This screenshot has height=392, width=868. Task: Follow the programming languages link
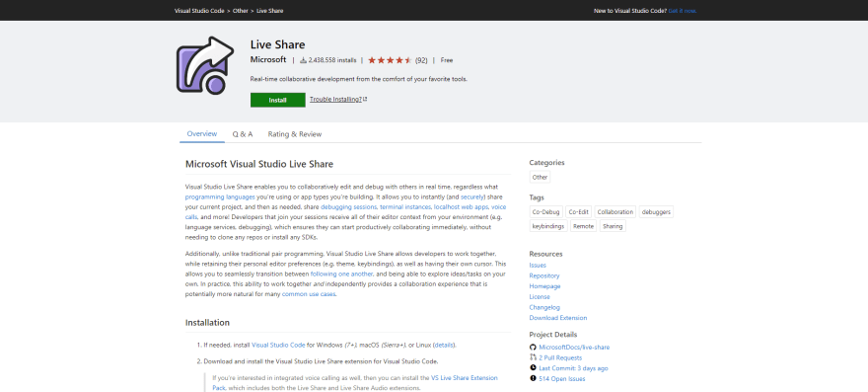(220, 196)
